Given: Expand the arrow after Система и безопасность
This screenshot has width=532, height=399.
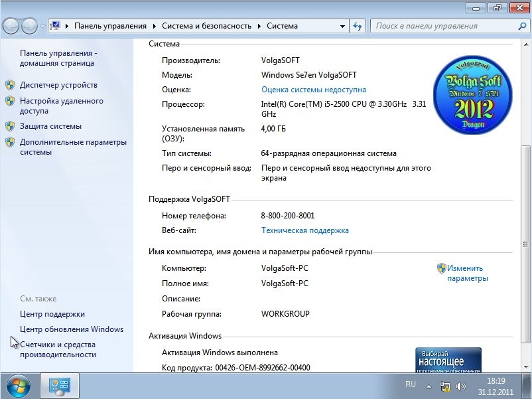Looking at the screenshot, I should (259, 26).
